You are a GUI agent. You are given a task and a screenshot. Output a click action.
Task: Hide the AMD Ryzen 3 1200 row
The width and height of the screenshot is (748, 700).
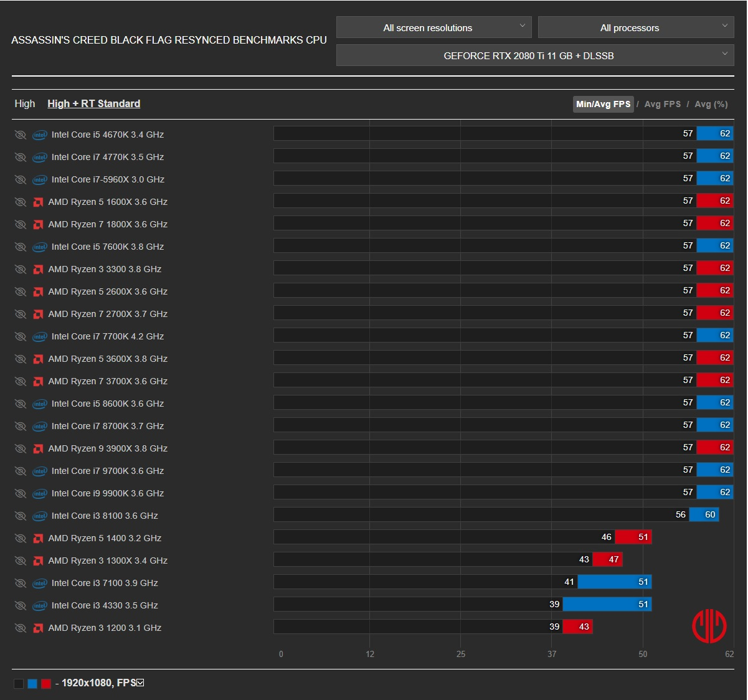[x=20, y=628]
